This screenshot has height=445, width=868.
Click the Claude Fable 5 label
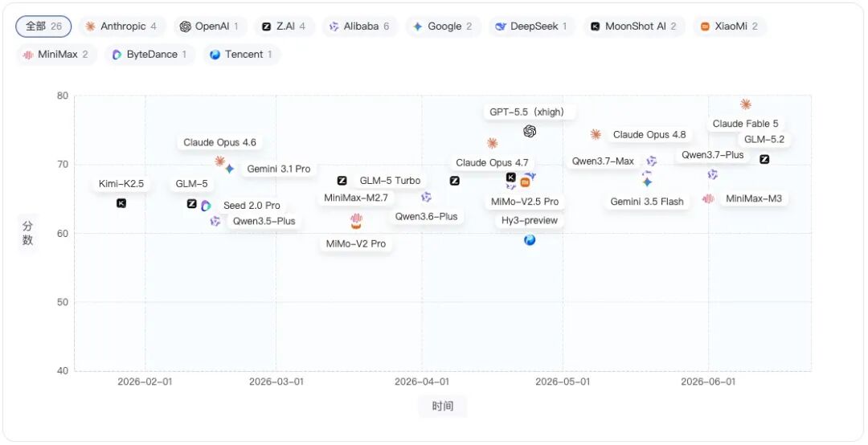point(746,124)
